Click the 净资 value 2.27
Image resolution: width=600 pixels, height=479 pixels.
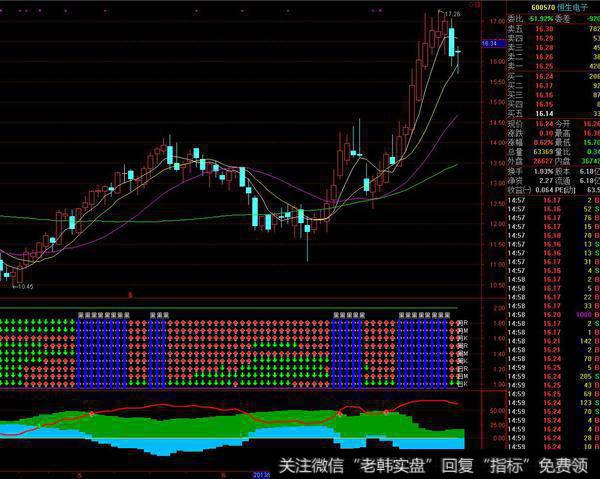[546, 181]
